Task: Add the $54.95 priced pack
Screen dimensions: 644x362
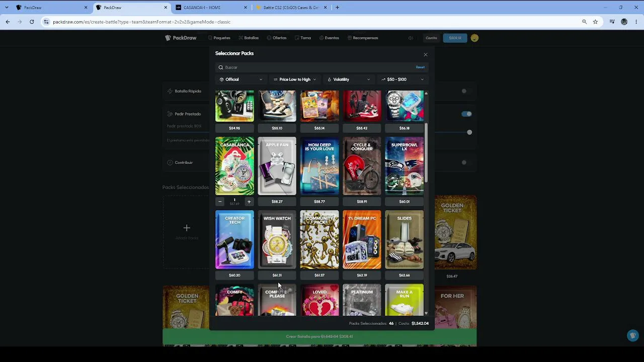Action: [x=234, y=128]
